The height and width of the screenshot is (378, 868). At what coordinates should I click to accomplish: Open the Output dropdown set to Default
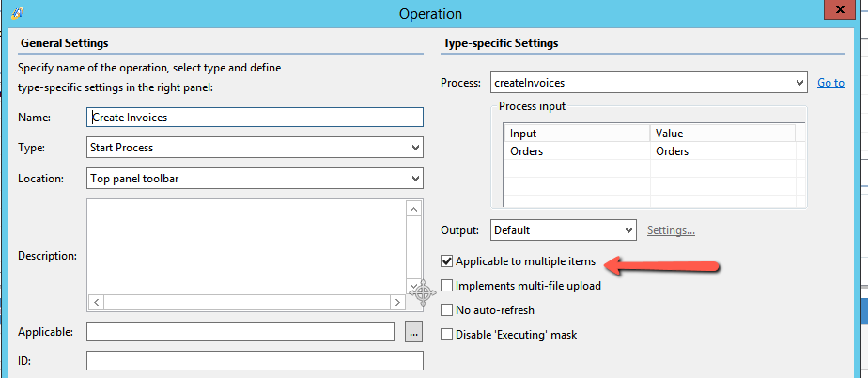[563, 230]
